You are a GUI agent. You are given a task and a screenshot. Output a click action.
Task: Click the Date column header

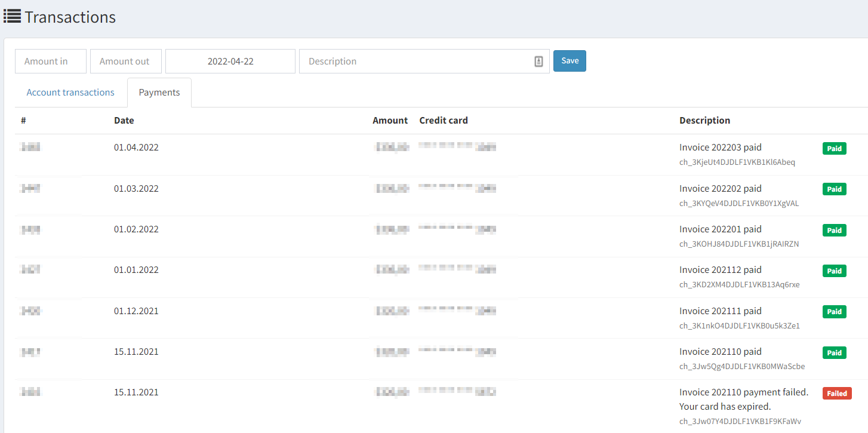pos(124,121)
